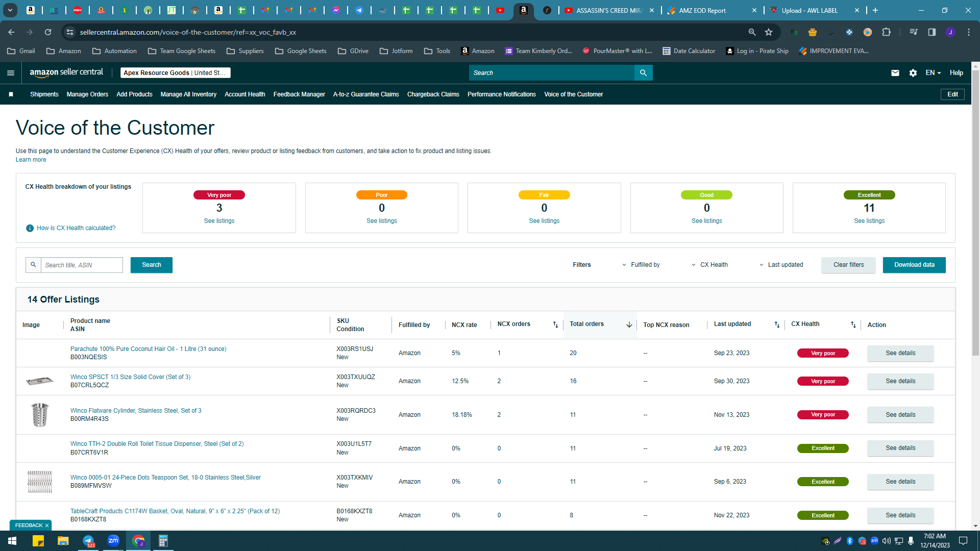
Task: Open the Seller Central hamburger menu
Action: click(x=10, y=73)
